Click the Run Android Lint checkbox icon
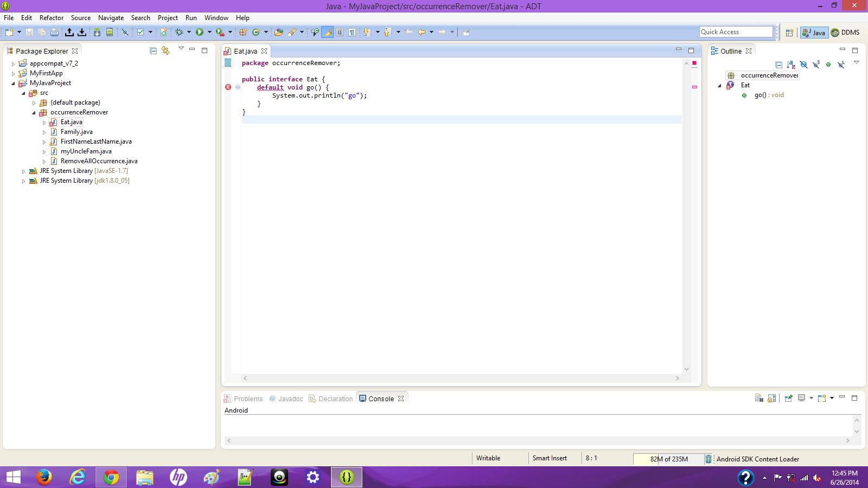 pos(141,32)
